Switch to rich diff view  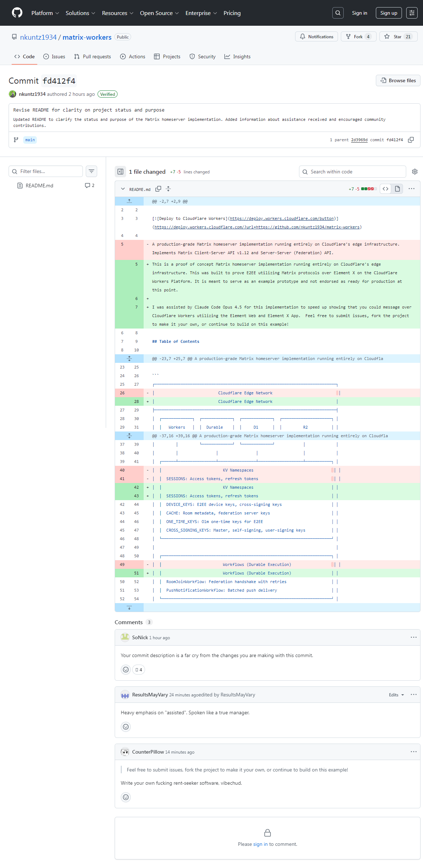[x=397, y=189]
